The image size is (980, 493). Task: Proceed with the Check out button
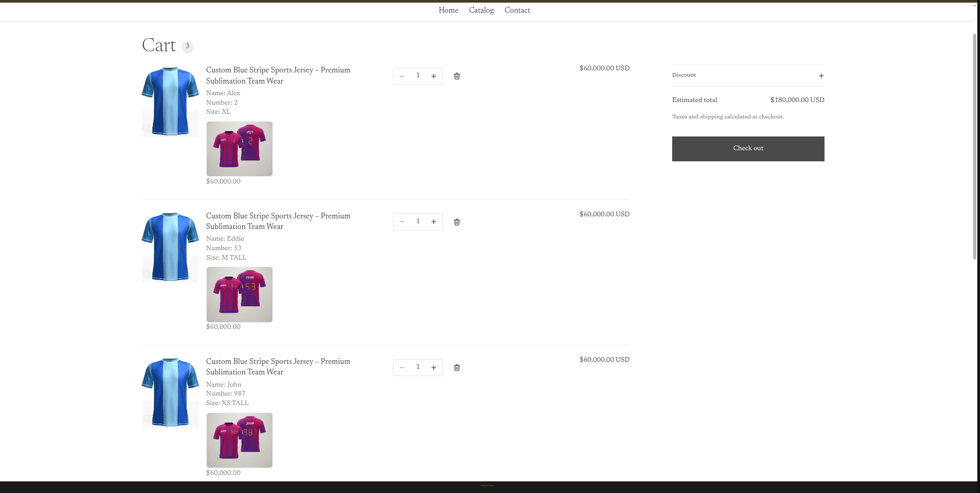pos(748,149)
